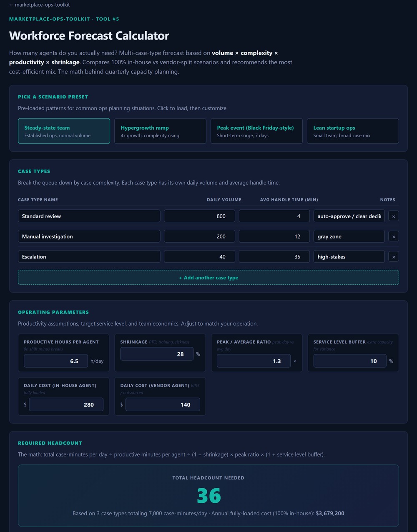
Task: Add another case type
Action: pyautogui.click(x=208, y=278)
